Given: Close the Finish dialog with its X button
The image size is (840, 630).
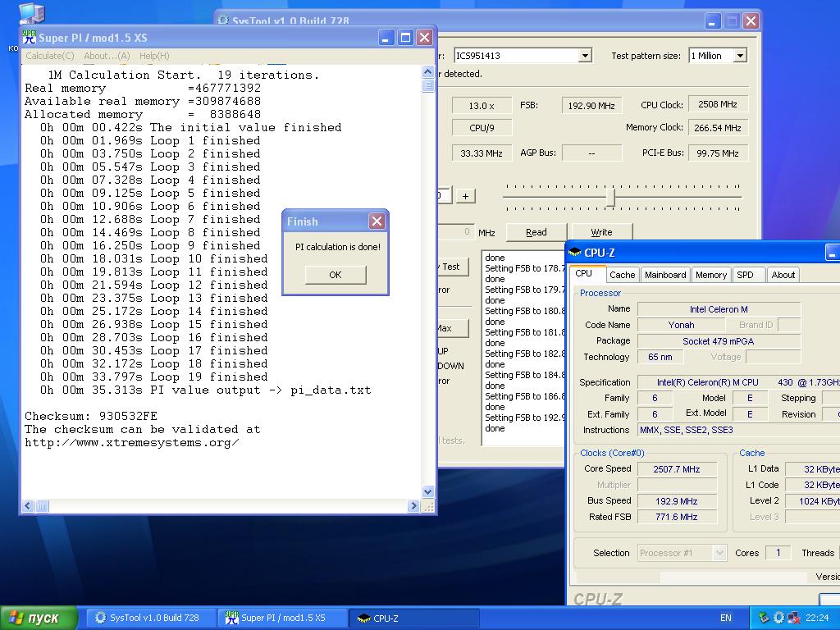Looking at the screenshot, I should [x=377, y=221].
